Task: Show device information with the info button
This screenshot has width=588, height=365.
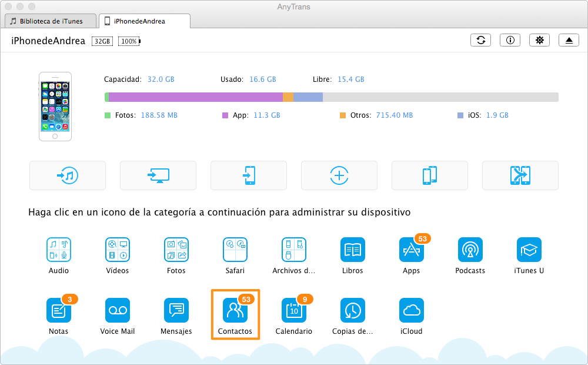Action: click(510, 40)
